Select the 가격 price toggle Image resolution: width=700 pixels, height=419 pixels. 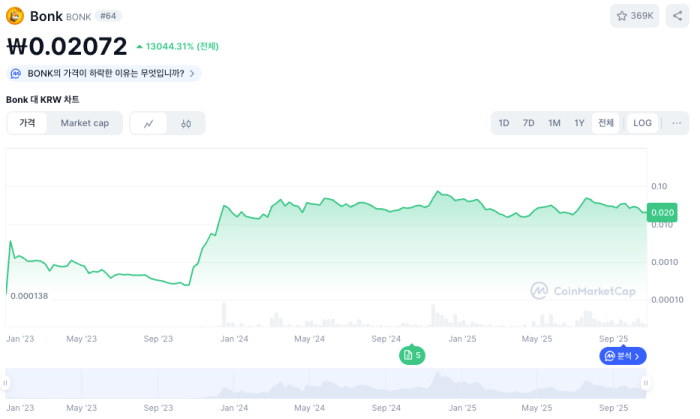click(27, 123)
